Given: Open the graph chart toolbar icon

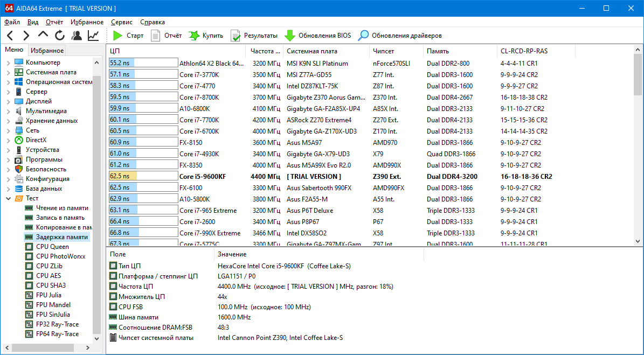Looking at the screenshot, I should click(x=93, y=36).
